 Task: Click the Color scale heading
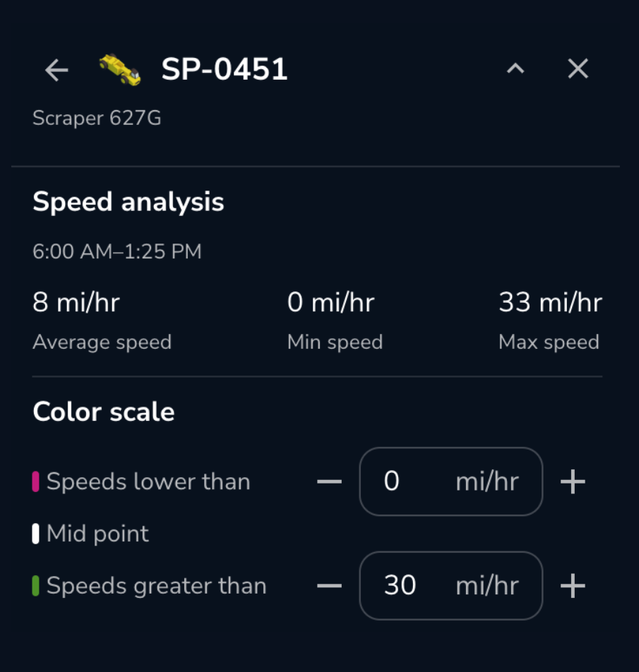click(x=104, y=412)
